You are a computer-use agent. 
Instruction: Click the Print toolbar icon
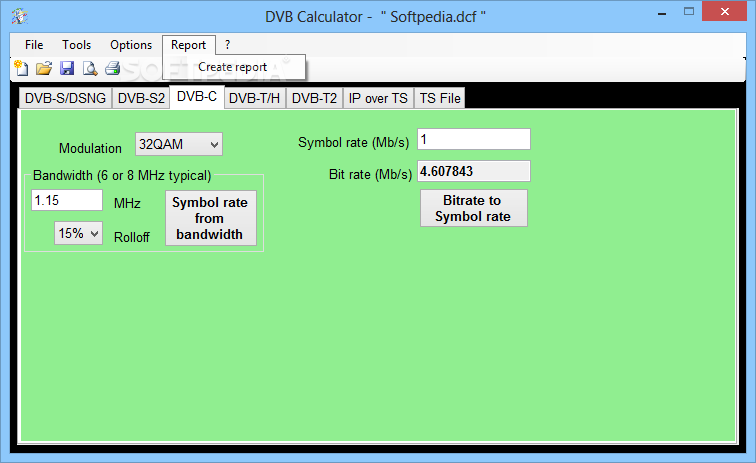point(113,68)
